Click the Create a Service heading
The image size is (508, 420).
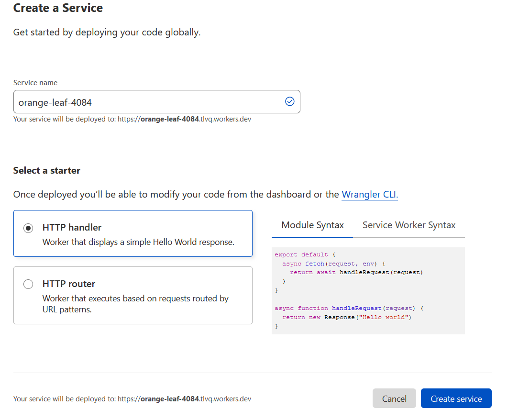click(x=57, y=8)
